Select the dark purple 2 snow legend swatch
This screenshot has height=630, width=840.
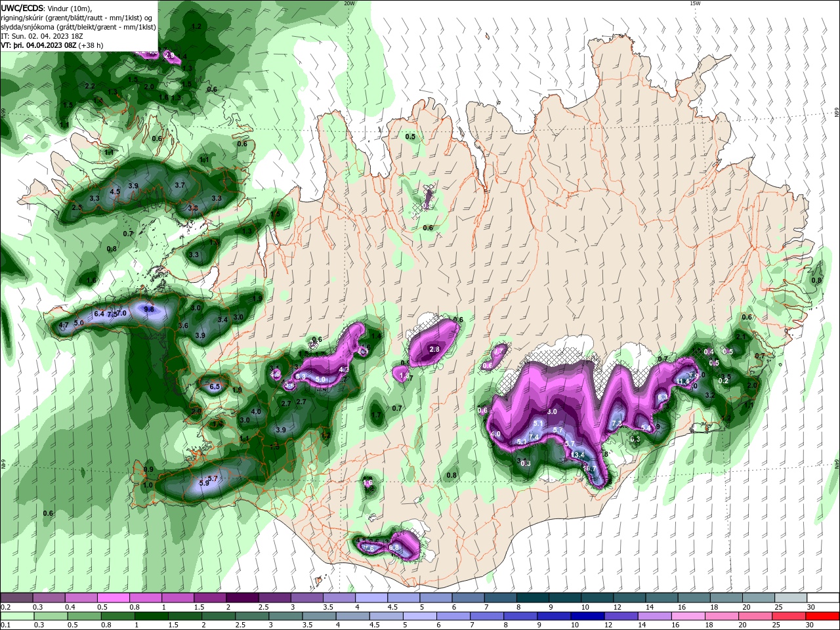(242, 598)
